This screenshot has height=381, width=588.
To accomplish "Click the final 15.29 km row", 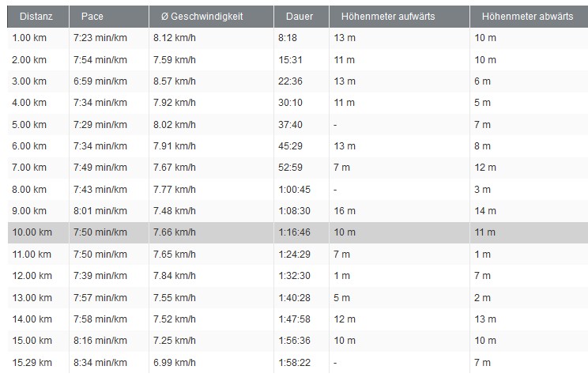I will [294, 363].
